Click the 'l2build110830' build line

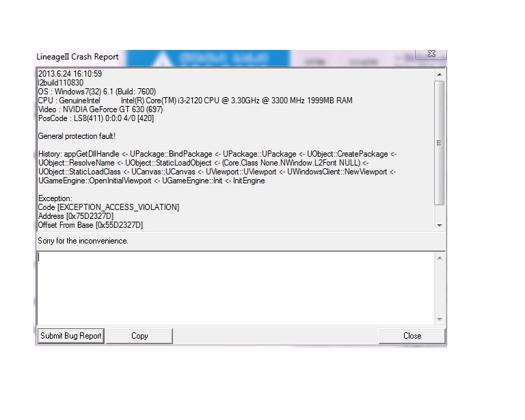pyautogui.click(x=61, y=83)
